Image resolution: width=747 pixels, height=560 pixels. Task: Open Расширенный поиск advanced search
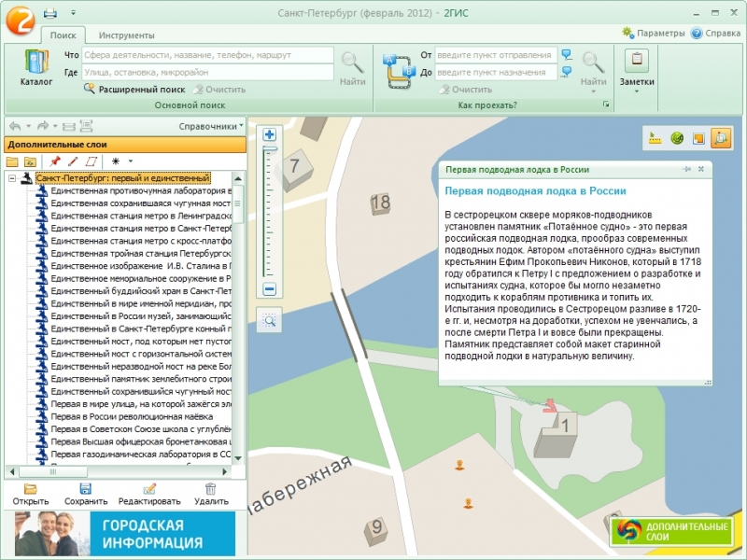[x=134, y=89]
